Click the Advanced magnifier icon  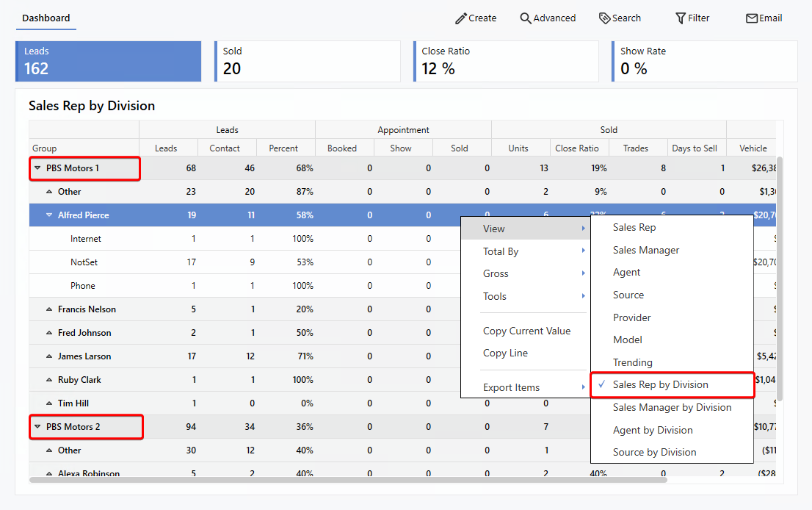coord(526,18)
